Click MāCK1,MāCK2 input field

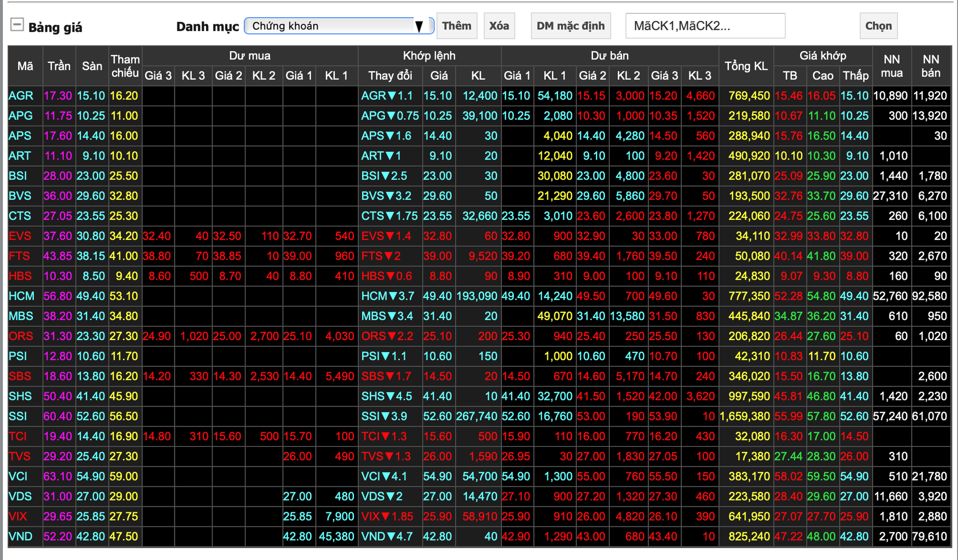733,27
